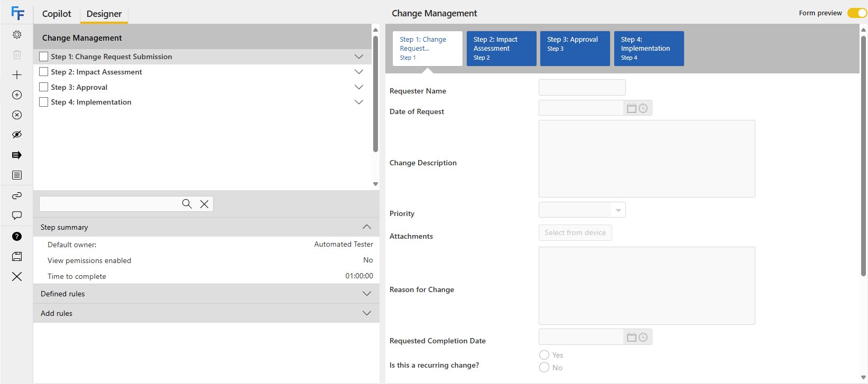Select the Yes radio button
The height and width of the screenshot is (384, 868).
(544, 354)
